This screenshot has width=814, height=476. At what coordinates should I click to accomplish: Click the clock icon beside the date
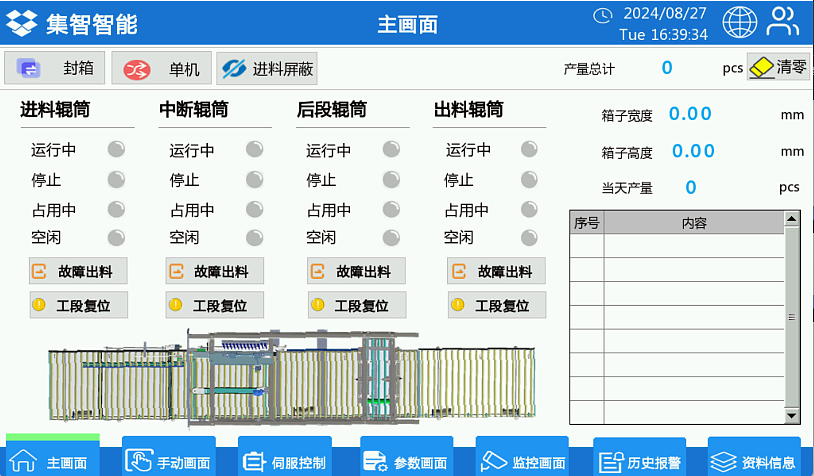[602, 15]
